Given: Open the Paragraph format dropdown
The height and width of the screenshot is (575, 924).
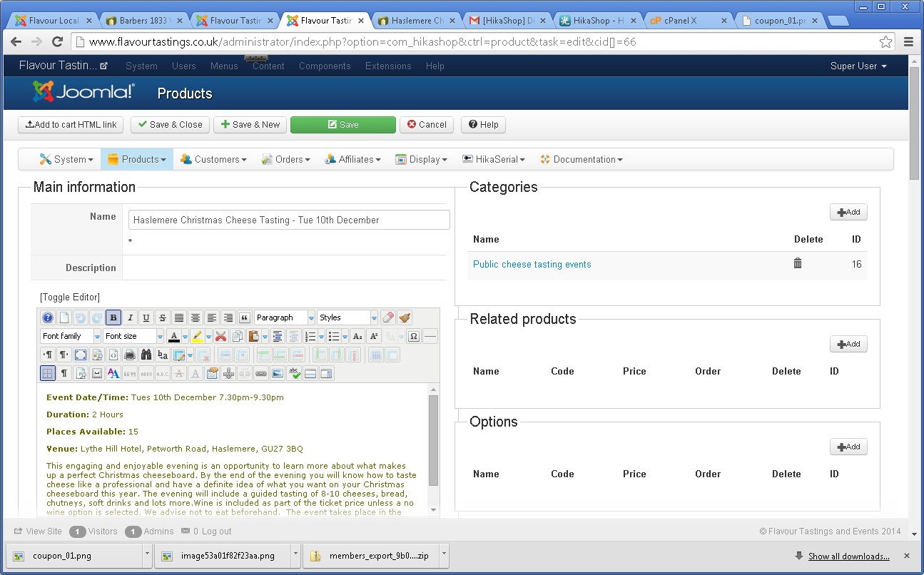Looking at the screenshot, I should point(285,318).
